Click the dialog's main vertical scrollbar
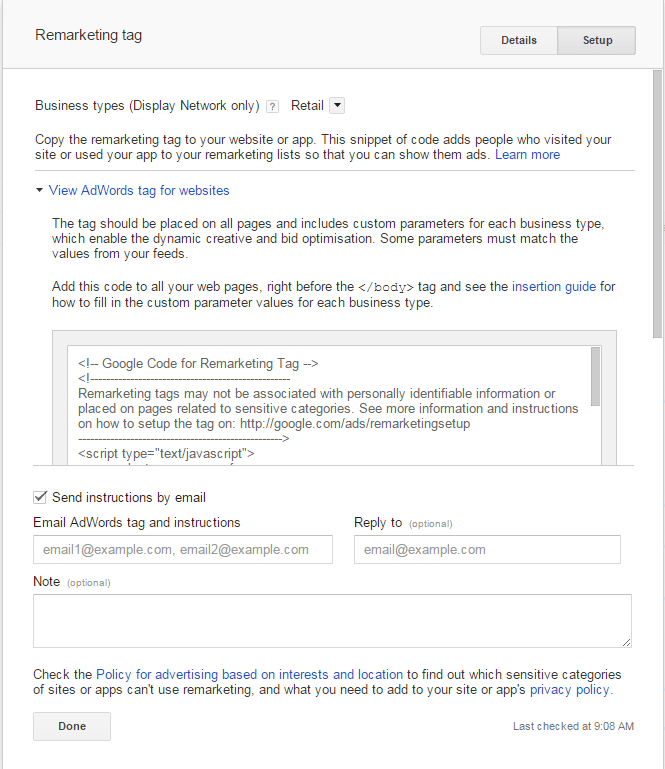665x769 pixels. (x=657, y=200)
